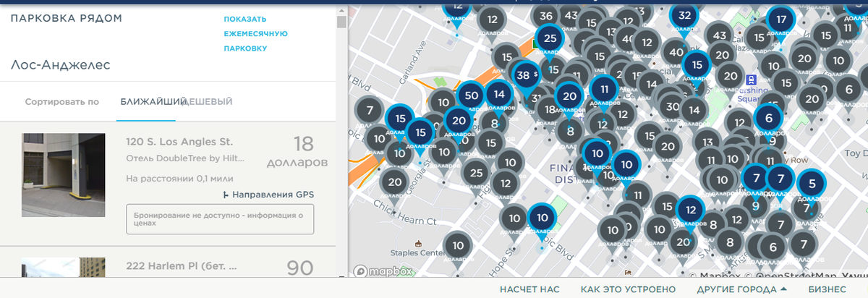Select the blue 32 parking pin
This screenshot has height=298, width=868.
[684, 14]
